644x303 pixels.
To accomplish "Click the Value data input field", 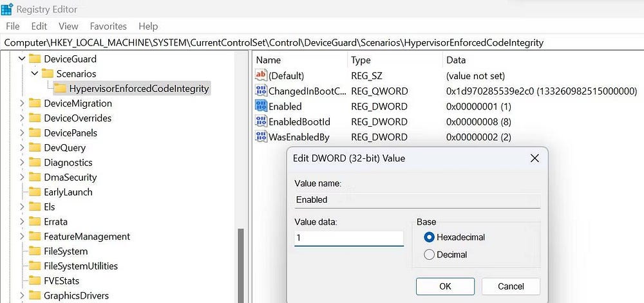I will pos(349,238).
